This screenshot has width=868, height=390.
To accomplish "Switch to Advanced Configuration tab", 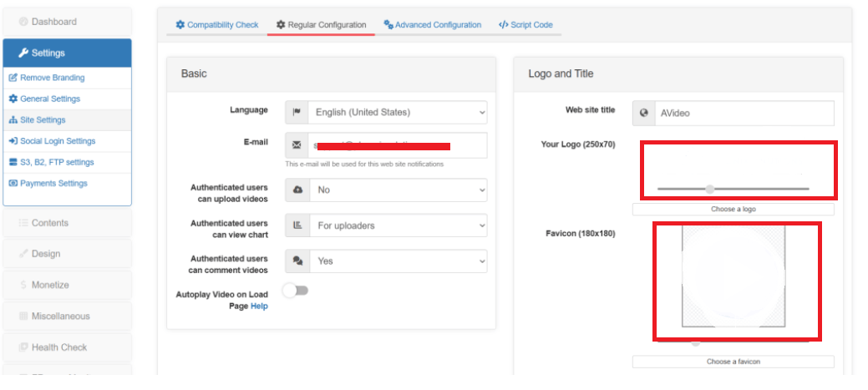I will click(433, 25).
